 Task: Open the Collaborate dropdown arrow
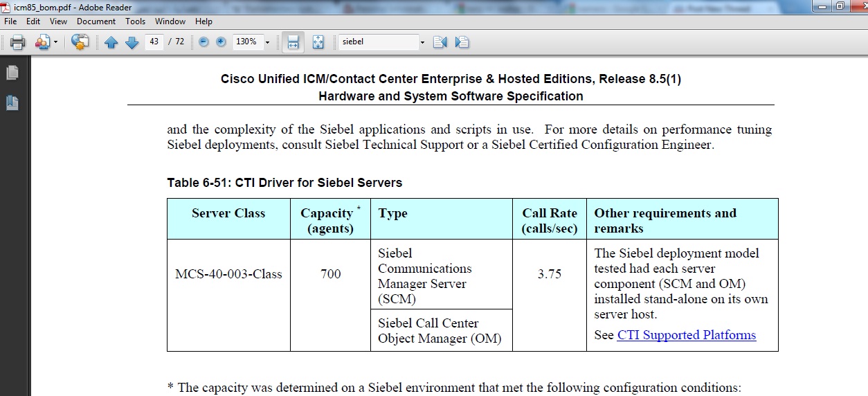pyautogui.click(x=55, y=43)
